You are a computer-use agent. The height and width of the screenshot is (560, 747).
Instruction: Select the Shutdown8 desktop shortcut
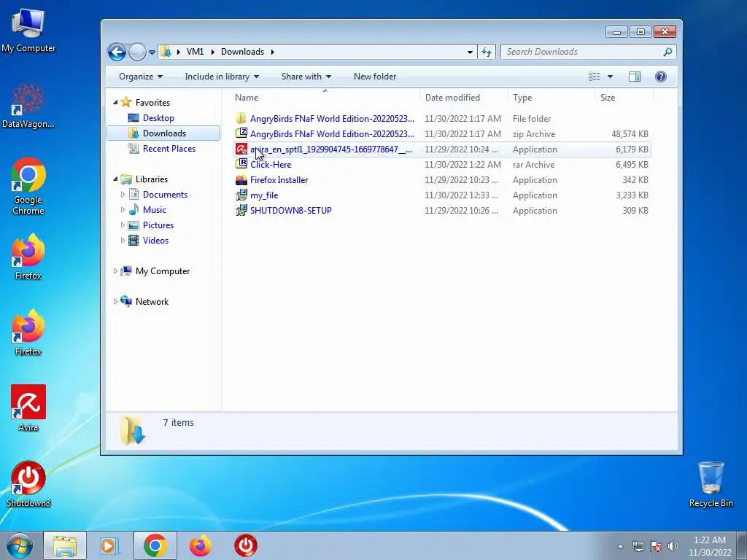pyautogui.click(x=28, y=484)
